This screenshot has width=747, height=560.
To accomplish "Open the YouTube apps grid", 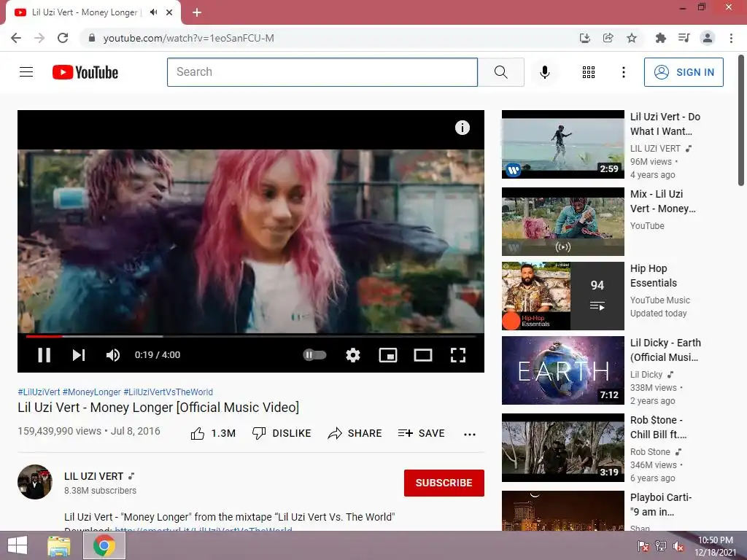I will [589, 72].
